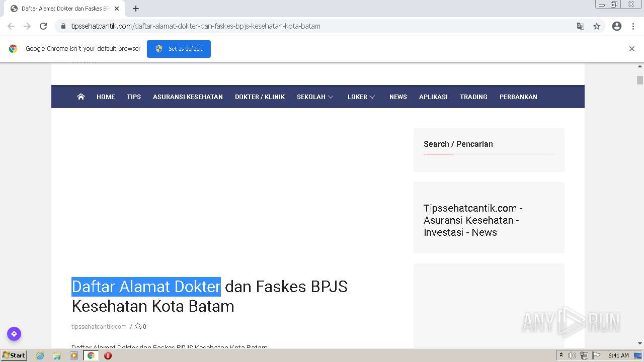
Task: Dismiss the default browser notification bar
Action: point(632,49)
